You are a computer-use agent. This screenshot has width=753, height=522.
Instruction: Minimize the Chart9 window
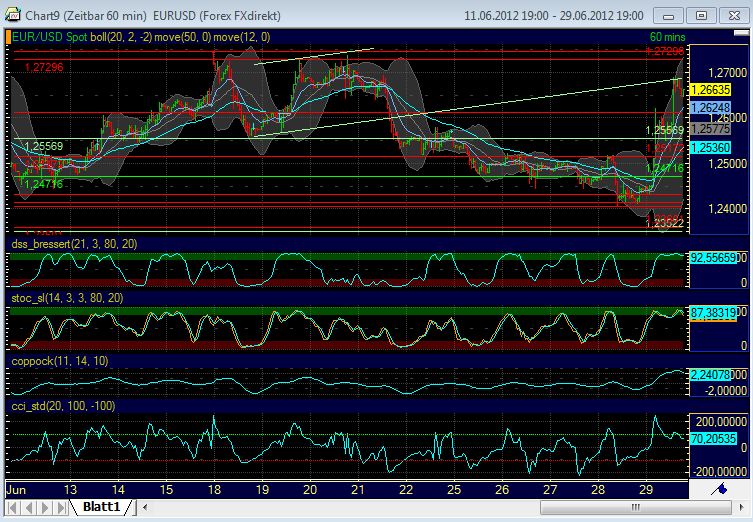click(668, 16)
